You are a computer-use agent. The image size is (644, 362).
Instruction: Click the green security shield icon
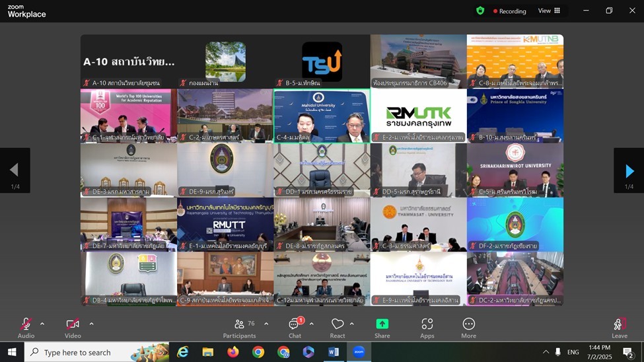480,11
